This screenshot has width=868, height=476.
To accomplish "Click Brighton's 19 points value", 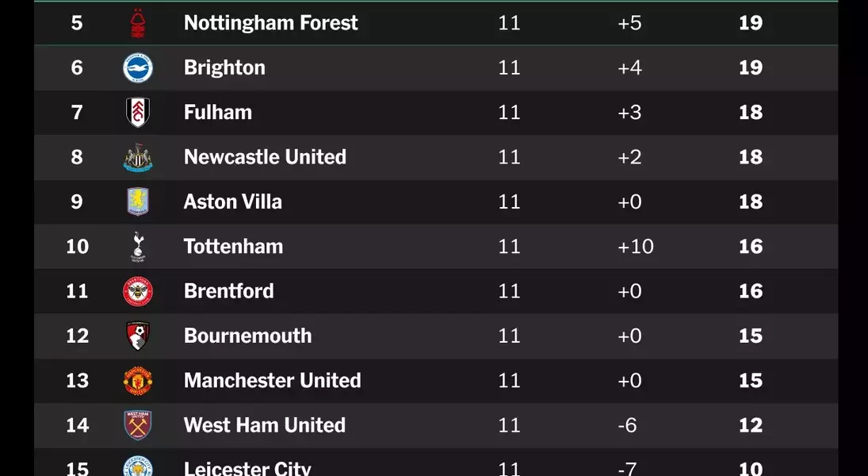I will click(x=751, y=67).
